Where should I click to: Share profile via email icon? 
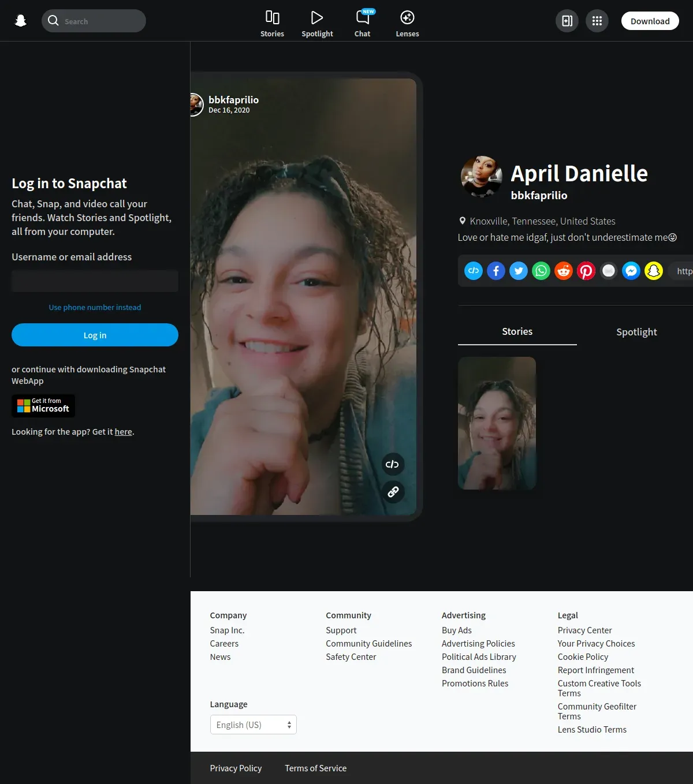[609, 271]
